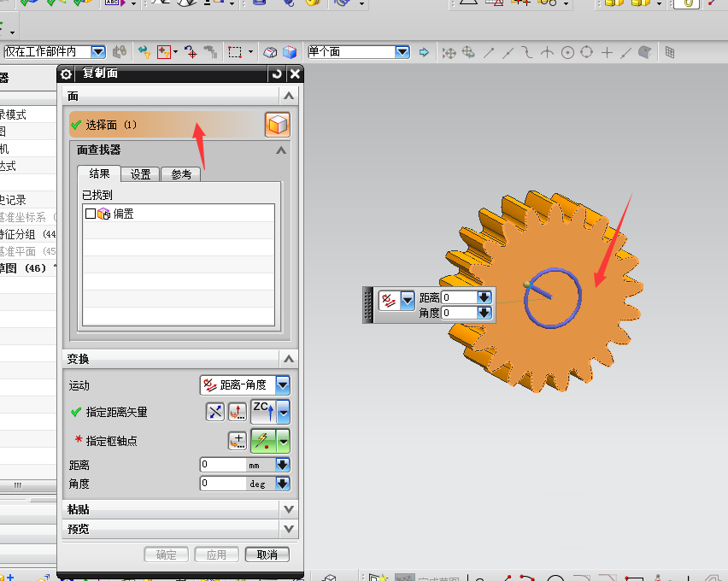
Task: Enable the Control Point snap icon
Action: (x=527, y=52)
